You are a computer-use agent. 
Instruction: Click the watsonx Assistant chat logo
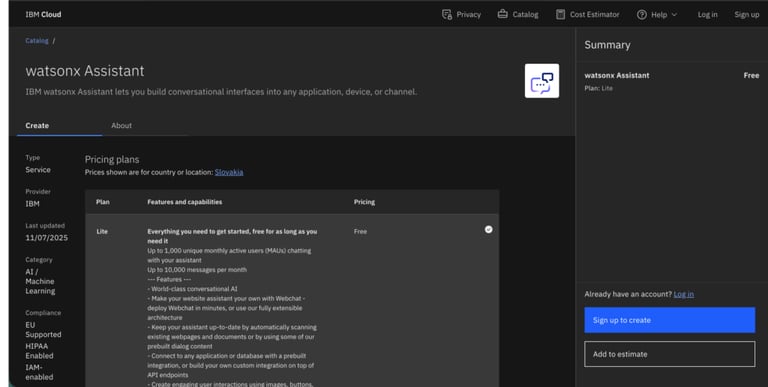point(542,81)
